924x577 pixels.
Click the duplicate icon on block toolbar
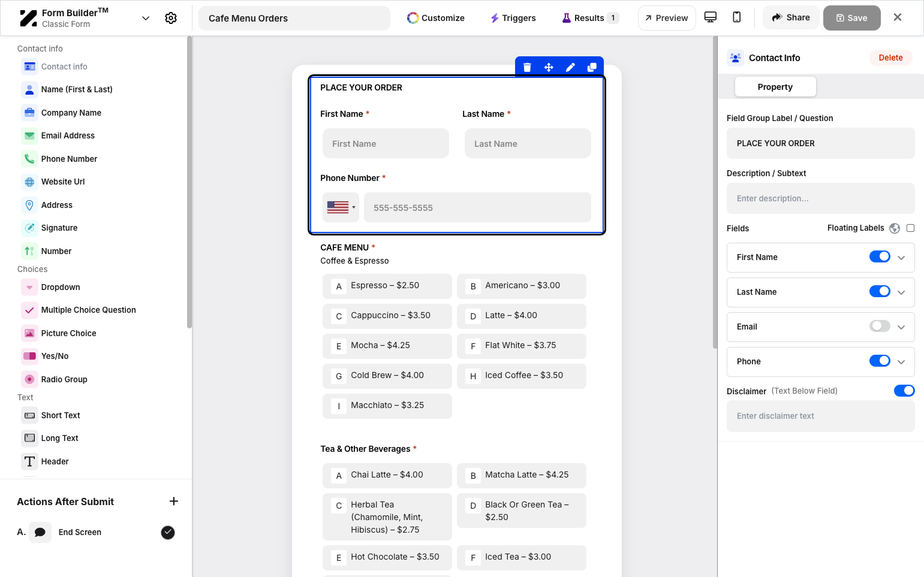click(x=592, y=67)
